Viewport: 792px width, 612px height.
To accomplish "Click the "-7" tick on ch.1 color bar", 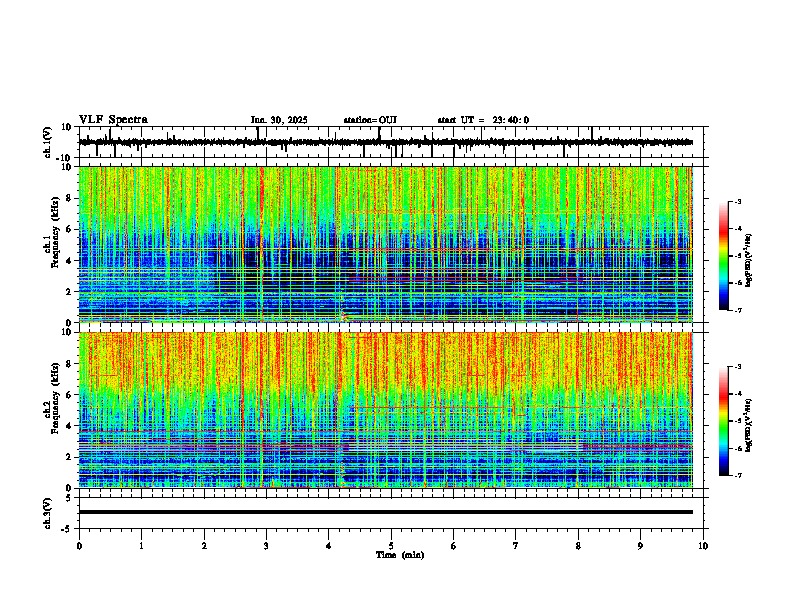I will [737, 310].
